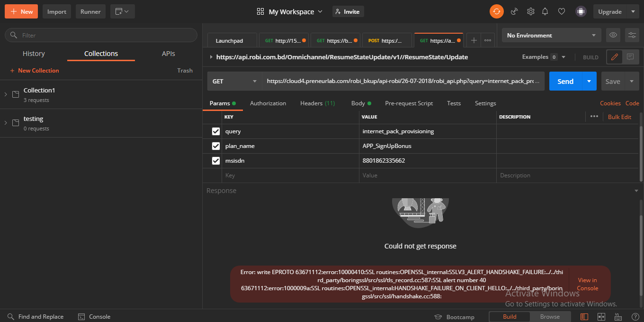The width and height of the screenshot is (644, 322).
Task: Click View in Console link
Action: 588,284
